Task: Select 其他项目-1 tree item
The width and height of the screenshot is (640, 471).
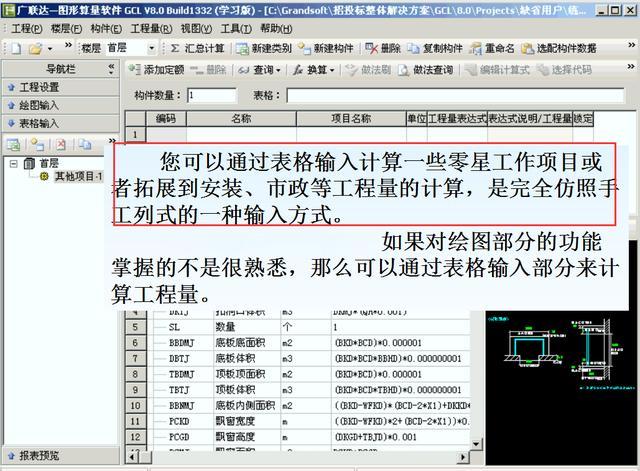Action: point(78,176)
